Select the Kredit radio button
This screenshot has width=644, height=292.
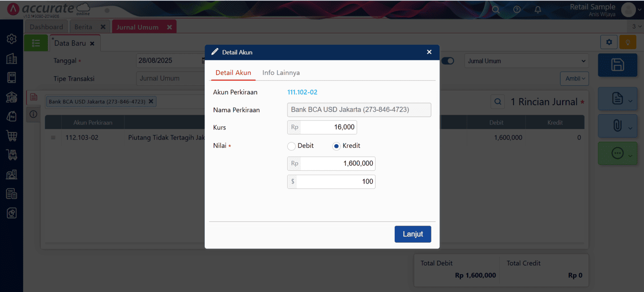pos(337,146)
